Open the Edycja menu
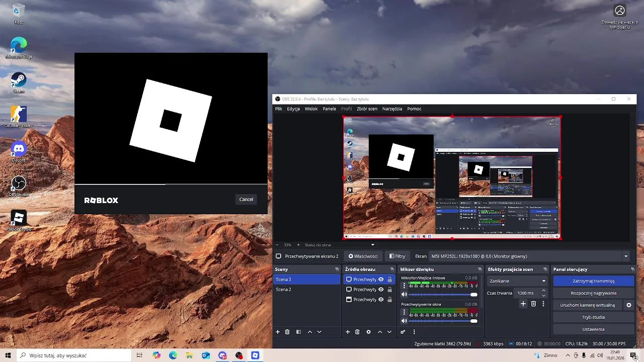 293,109
